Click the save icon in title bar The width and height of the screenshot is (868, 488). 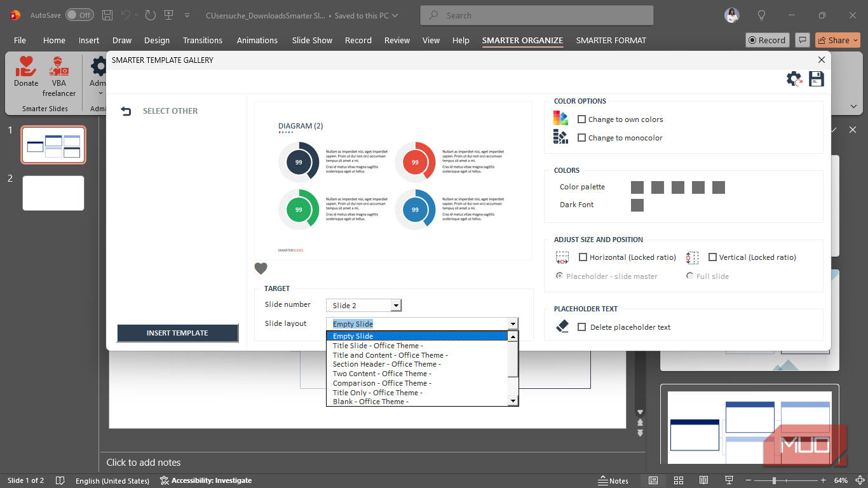(x=107, y=15)
